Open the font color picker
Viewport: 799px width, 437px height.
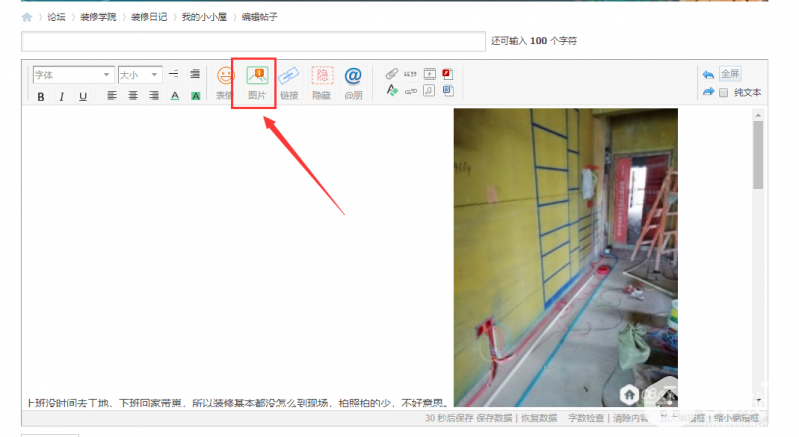click(174, 96)
